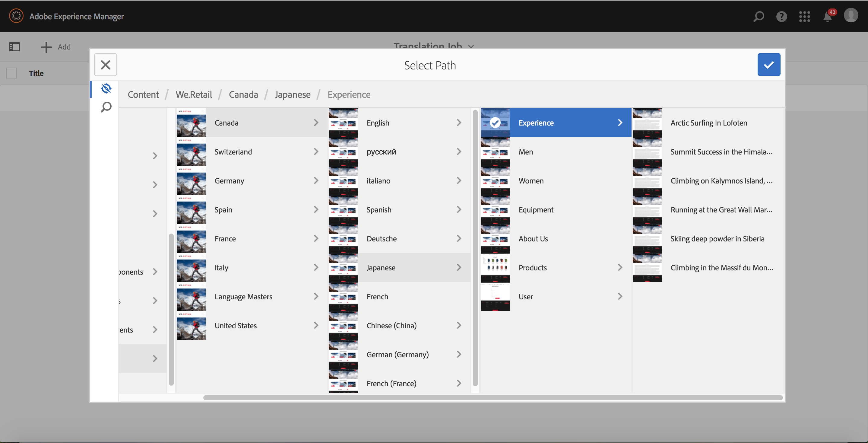Expand the English language chevron
The image size is (868, 443).
(x=459, y=123)
